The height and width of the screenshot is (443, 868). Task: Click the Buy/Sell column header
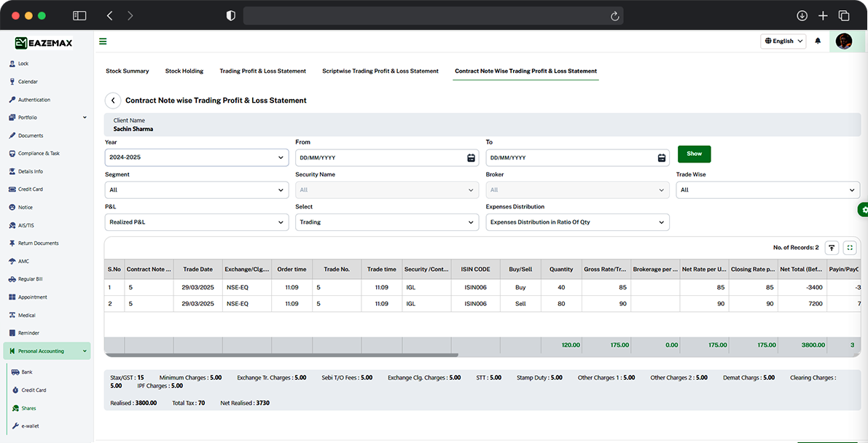[520, 269]
